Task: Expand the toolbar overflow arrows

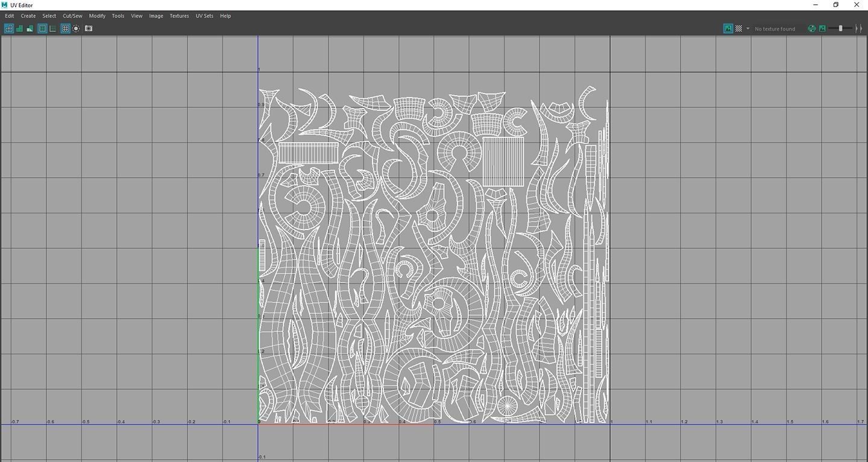Action: click(x=859, y=28)
